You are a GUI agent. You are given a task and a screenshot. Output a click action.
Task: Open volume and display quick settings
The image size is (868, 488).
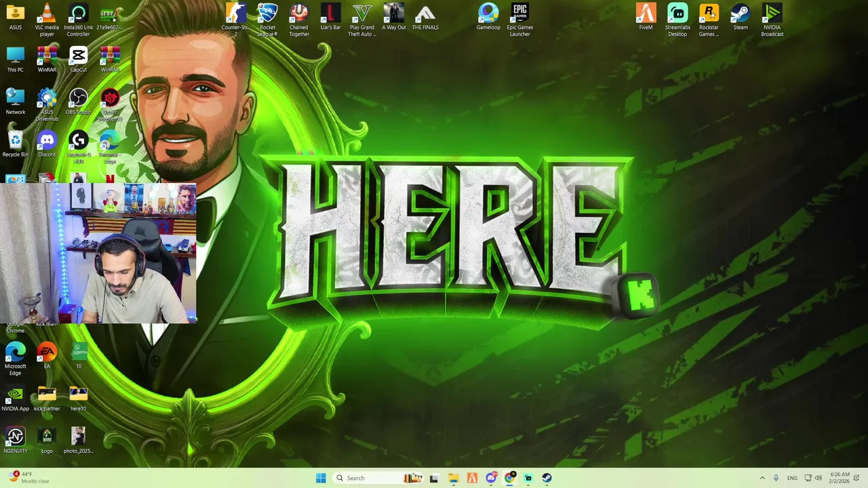pos(813,478)
